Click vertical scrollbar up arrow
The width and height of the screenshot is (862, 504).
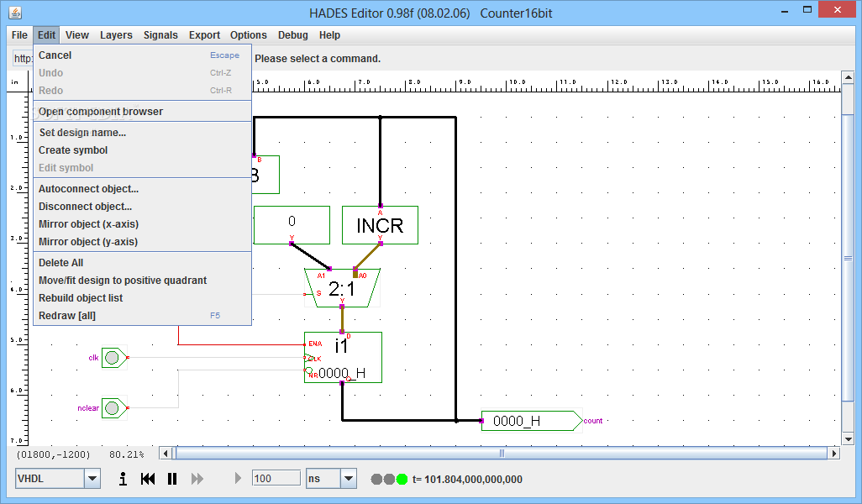point(848,77)
